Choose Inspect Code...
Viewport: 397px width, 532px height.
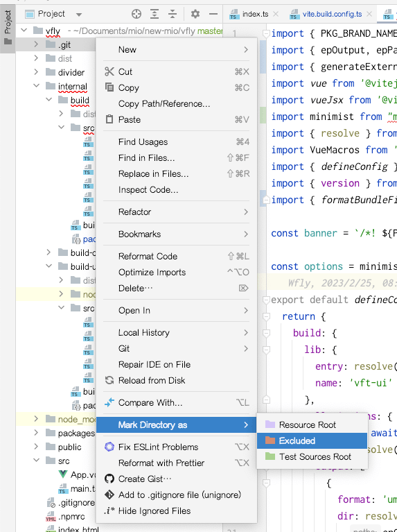[176, 189]
